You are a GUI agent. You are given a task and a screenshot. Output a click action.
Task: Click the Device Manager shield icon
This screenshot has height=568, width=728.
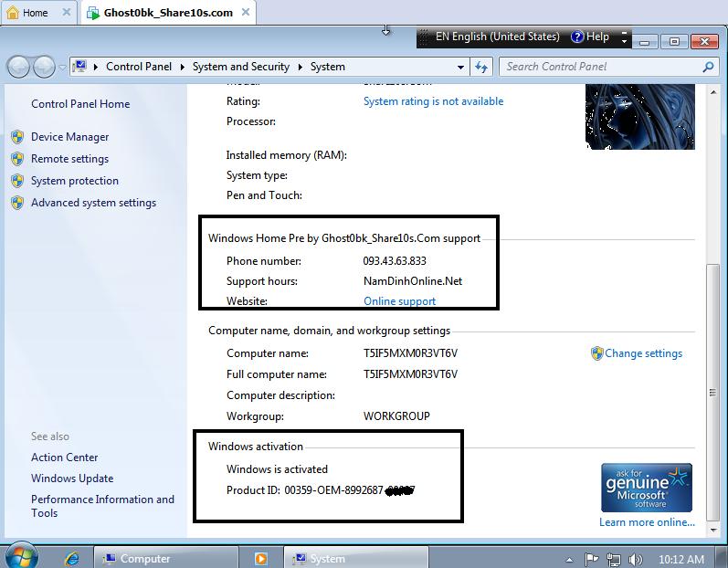(x=17, y=137)
